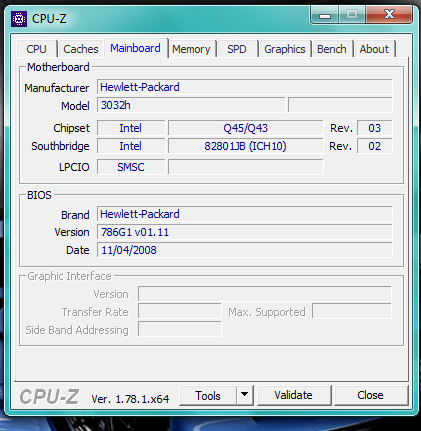Open the Caches tab
Viewport: 421px width, 431px height.
pyautogui.click(x=81, y=49)
